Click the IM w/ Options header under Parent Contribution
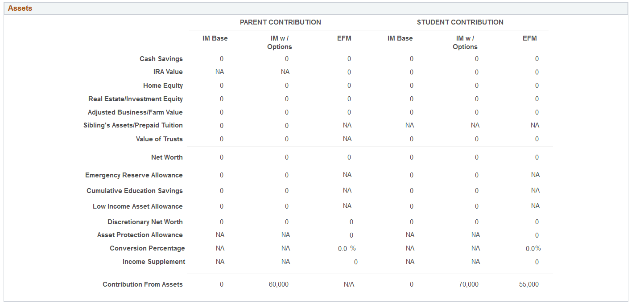644x304 pixels. tap(280, 42)
